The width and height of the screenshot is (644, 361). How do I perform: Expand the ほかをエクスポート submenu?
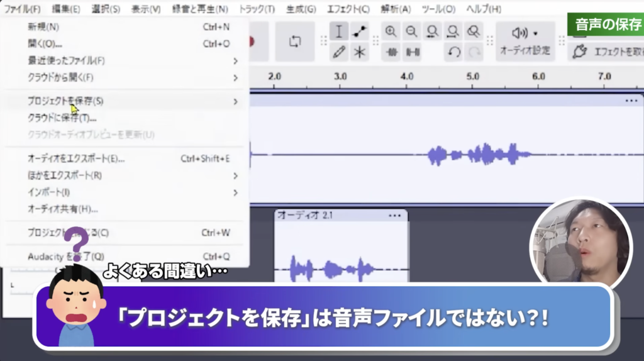click(126, 175)
